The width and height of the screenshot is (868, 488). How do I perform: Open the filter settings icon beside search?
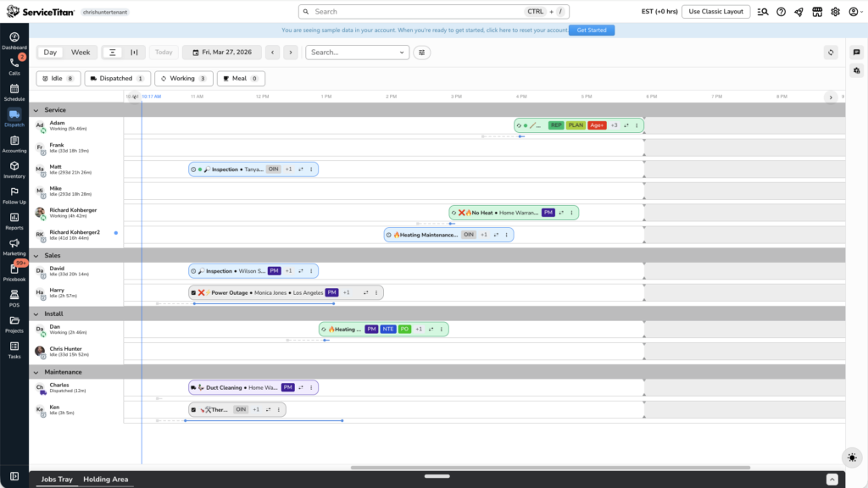(421, 53)
